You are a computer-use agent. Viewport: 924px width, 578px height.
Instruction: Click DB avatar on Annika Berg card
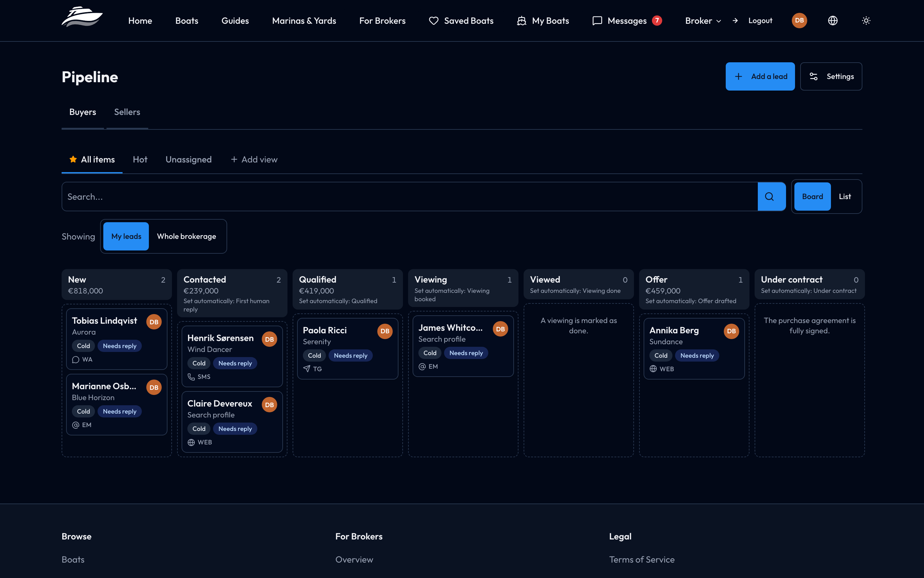[x=731, y=331]
